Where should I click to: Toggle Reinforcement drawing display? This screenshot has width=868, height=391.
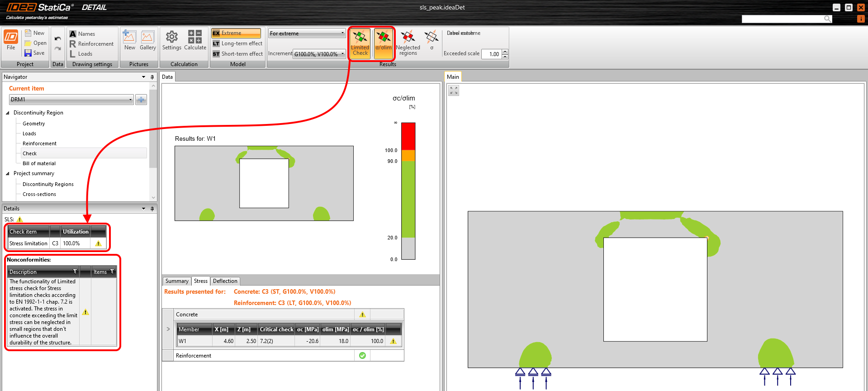pyautogui.click(x=91, y=44)
